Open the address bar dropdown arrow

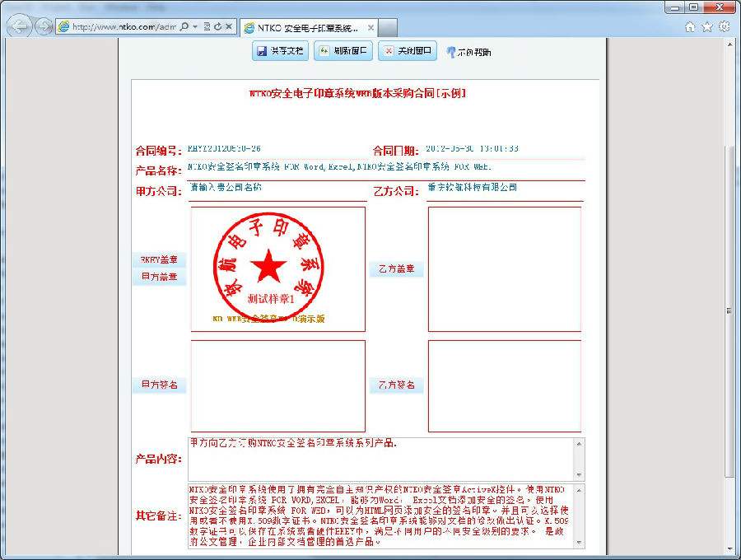(x=195, y=26)
